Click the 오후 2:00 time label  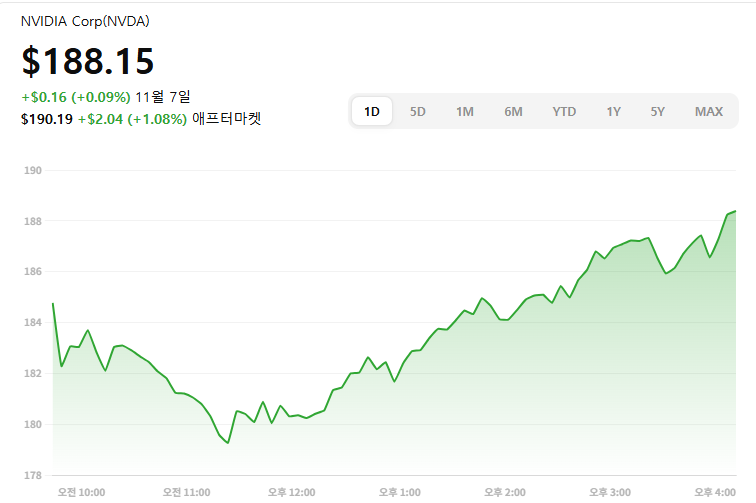pos(505,492)
